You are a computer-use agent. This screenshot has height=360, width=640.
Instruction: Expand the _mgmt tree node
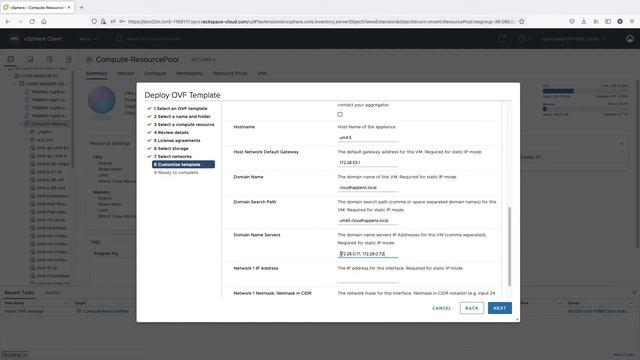(26, 132)
